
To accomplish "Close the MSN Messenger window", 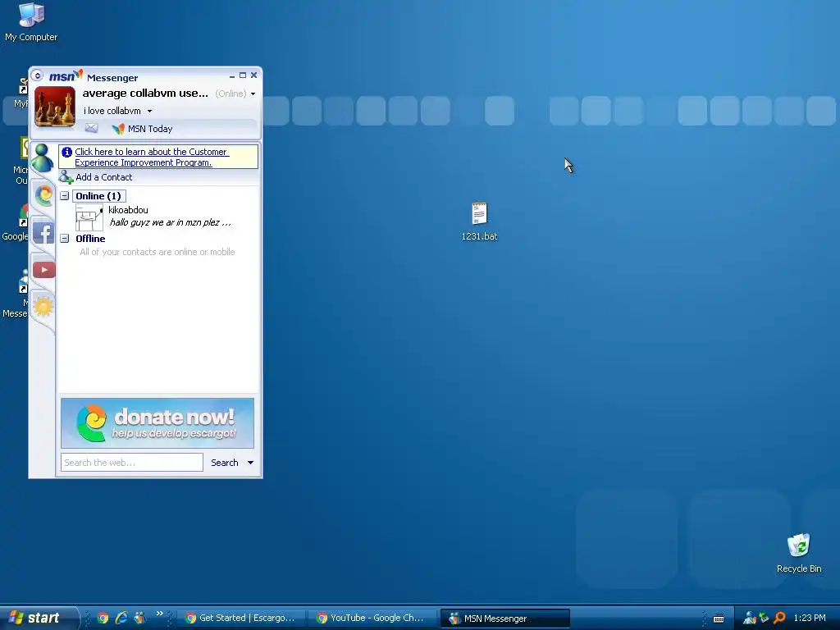I will [x=254, y=75].
